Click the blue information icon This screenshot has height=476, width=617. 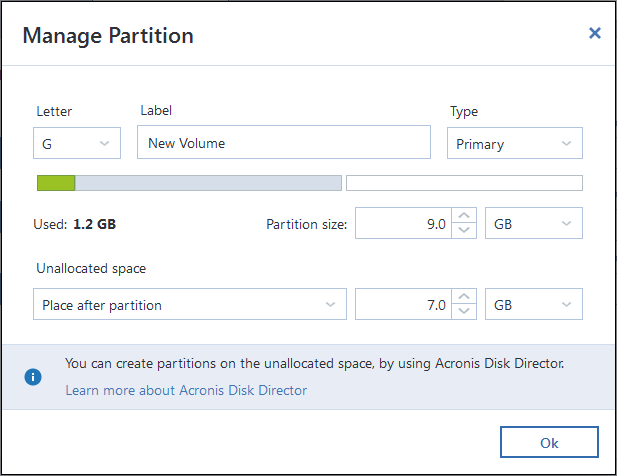[x=33, y=377]
